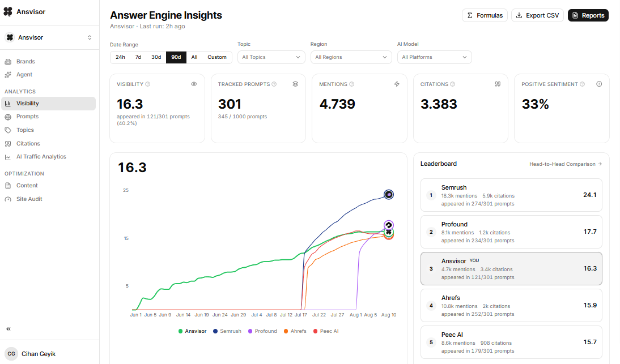Click the Ansvisor logo icon at top left

(8, 12)
